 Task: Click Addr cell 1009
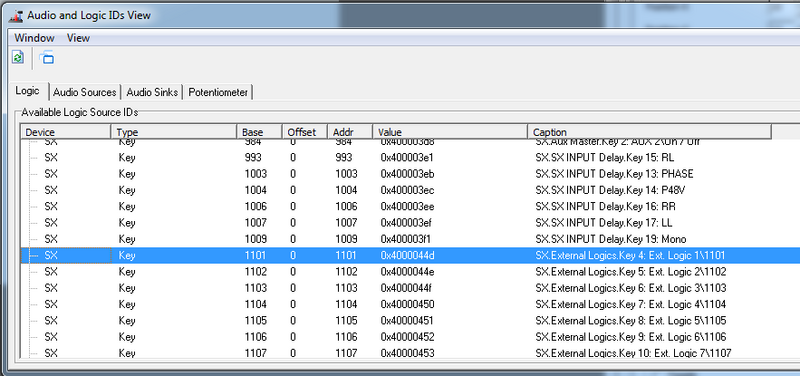[346, 239]
